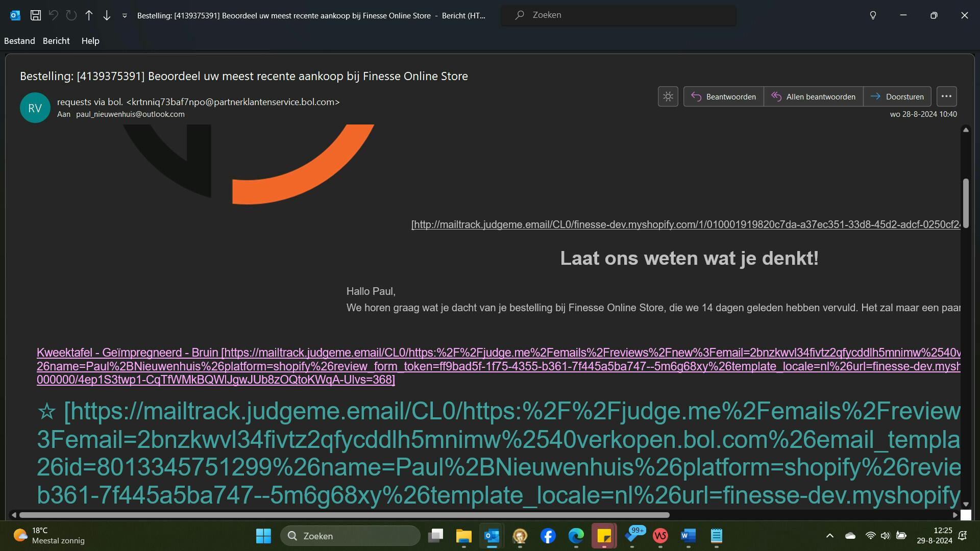This screenshot has width=980, height=551.
Task: Open the Bericht menu
Action: tap(56, 41)
